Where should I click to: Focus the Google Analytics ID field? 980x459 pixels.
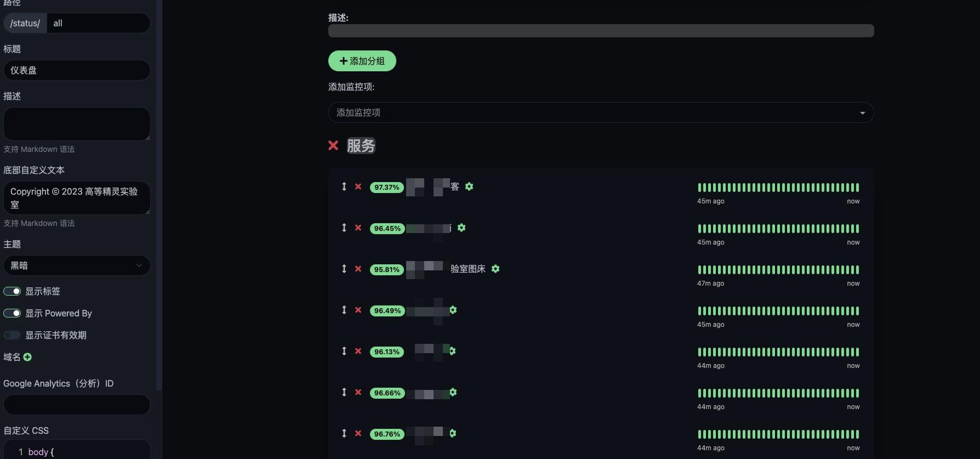click(x=77, y=405)
